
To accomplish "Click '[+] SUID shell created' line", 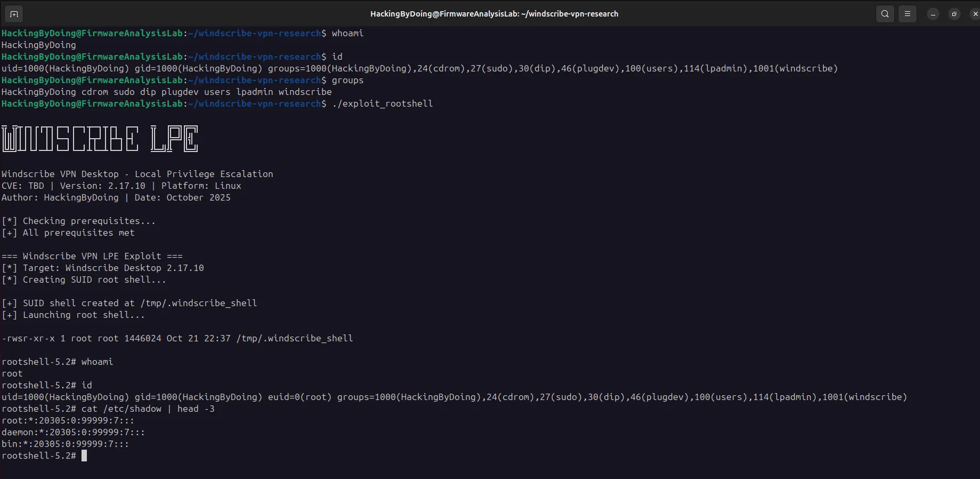I will pos(129,303).
